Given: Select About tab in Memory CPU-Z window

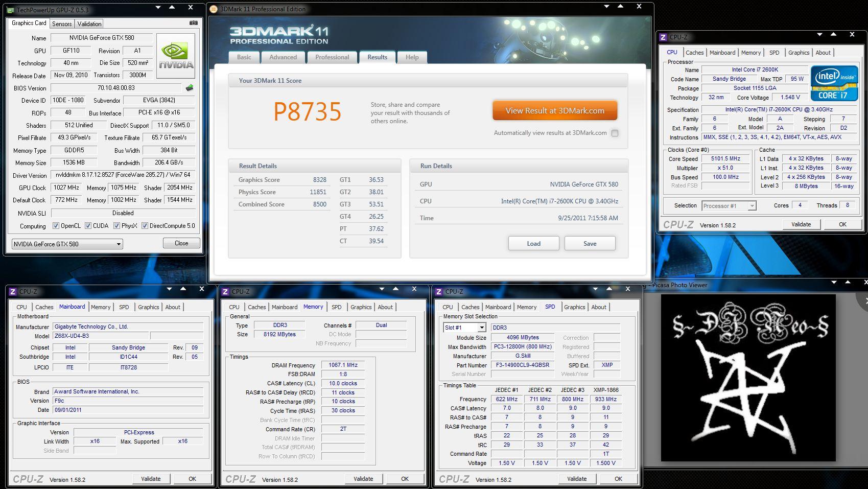Looking at the screenshot, I should pos(385,307).
